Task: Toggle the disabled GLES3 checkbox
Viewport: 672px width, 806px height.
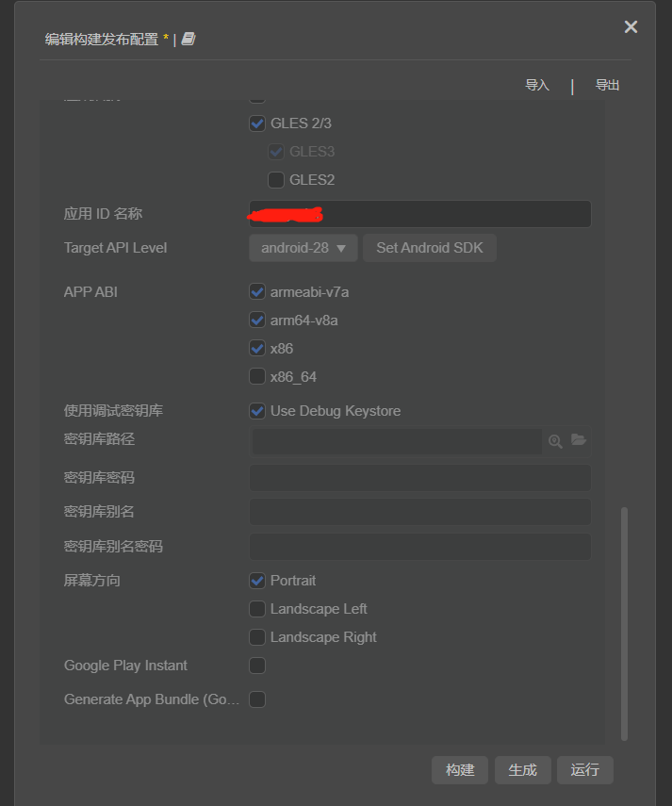Action: [276, 152]
